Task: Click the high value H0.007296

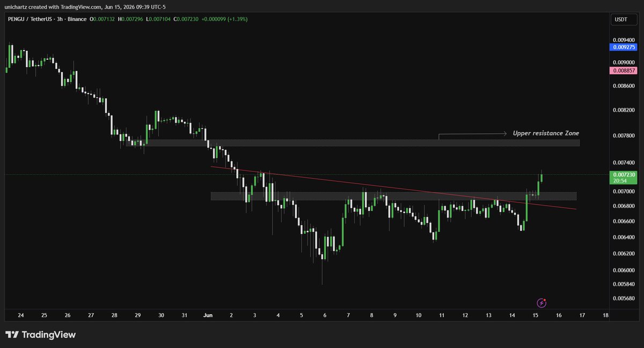Action: (130, 19)
